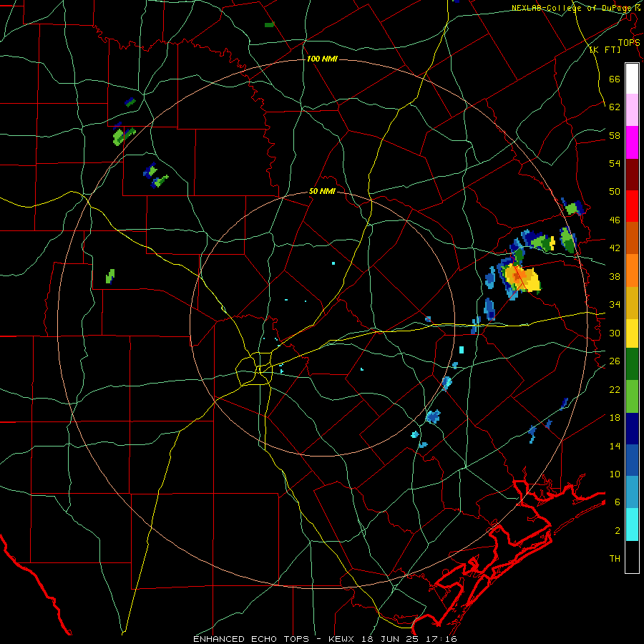Click the '100 NMI' range ring label
Screen dimensions: 644x644
pos(322,59)
